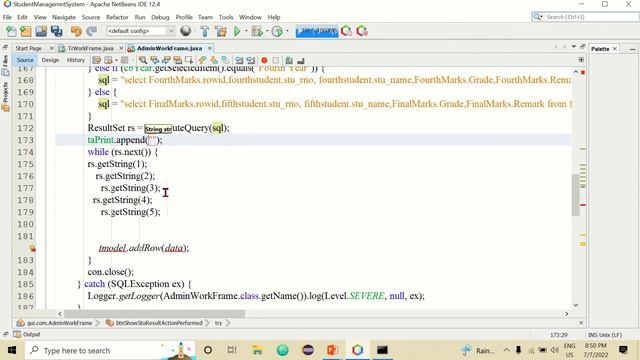Click the globe browser icon in toolbar
640x360 pixels.
point(186,31)
